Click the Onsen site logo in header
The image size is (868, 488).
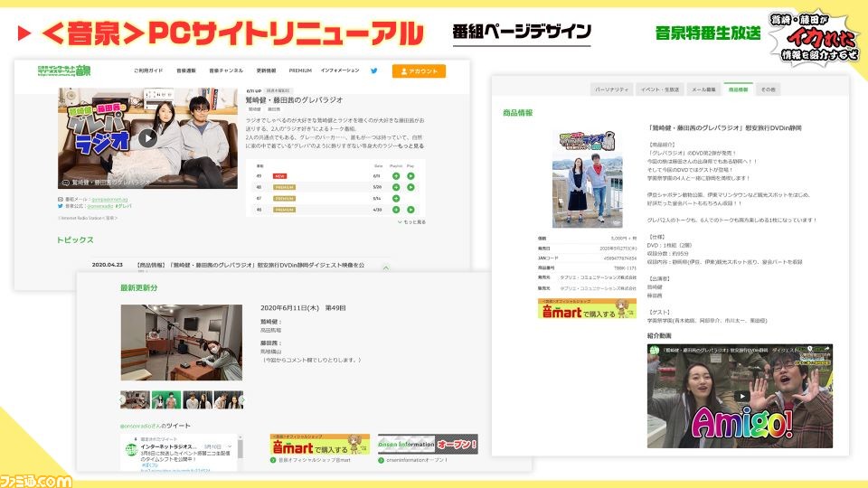(x=63, y=70)
